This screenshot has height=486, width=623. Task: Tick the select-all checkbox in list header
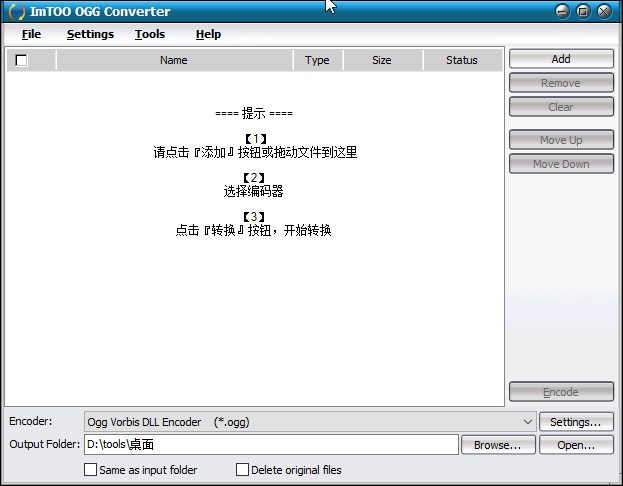(21, 60)
